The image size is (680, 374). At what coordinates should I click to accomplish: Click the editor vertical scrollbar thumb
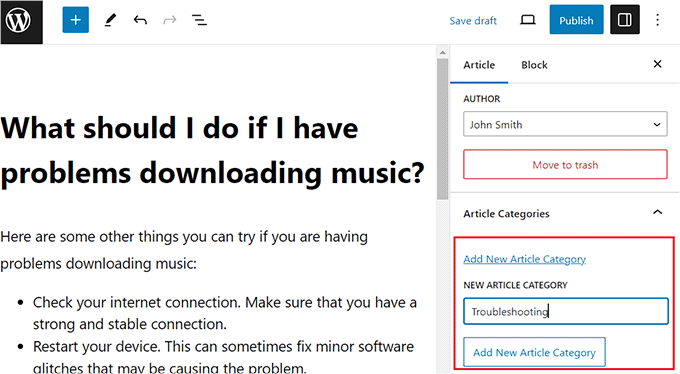[x=442, y=129]
